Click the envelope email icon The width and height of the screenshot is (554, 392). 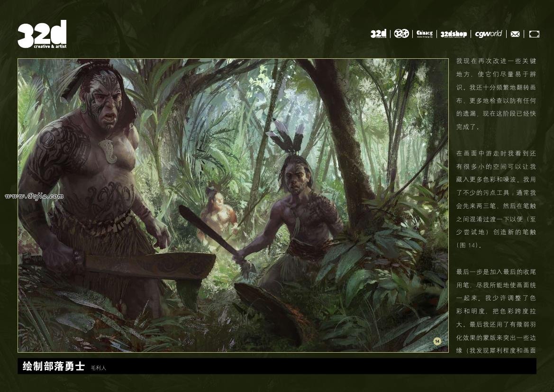click(x=515, y=34)
